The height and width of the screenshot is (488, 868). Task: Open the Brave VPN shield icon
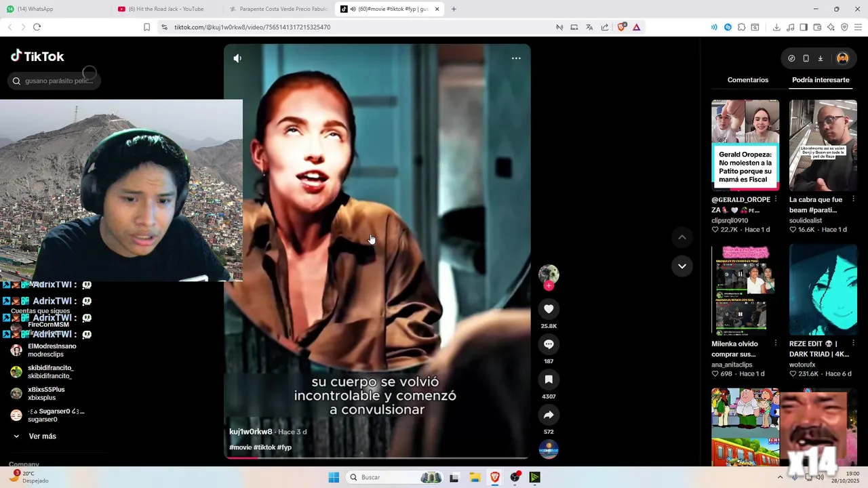(x=844, y=27)
